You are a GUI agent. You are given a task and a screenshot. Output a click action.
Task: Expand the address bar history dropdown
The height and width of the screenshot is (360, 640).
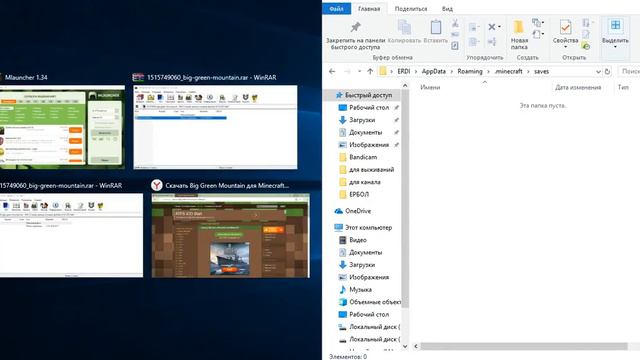(598, 72)
